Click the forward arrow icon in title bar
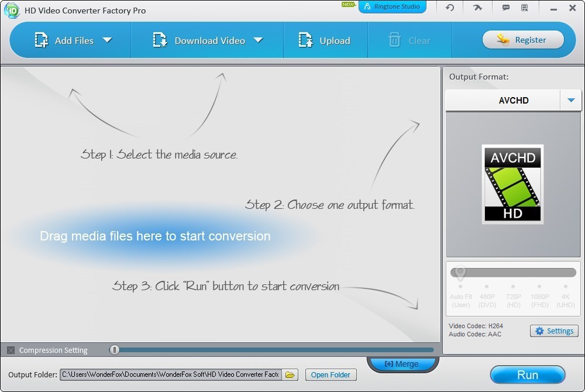Screen dimensions: 585x392 pos(477,8)
